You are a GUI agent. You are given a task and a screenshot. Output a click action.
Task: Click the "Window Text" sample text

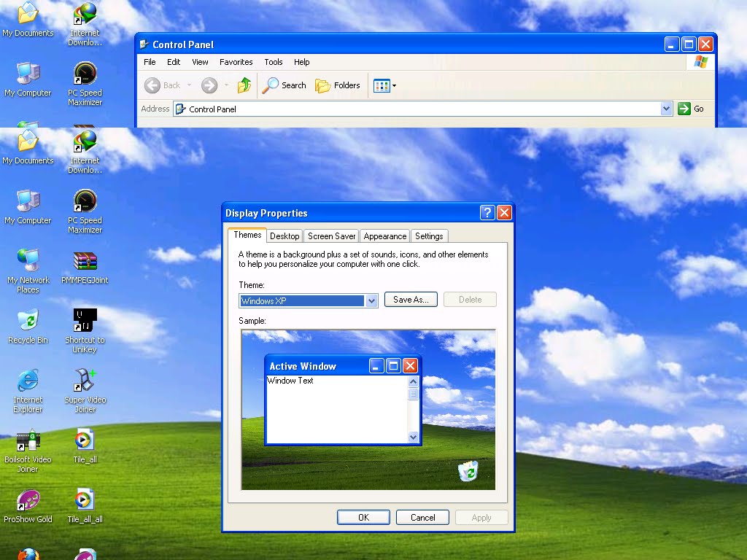click(290, 381)
